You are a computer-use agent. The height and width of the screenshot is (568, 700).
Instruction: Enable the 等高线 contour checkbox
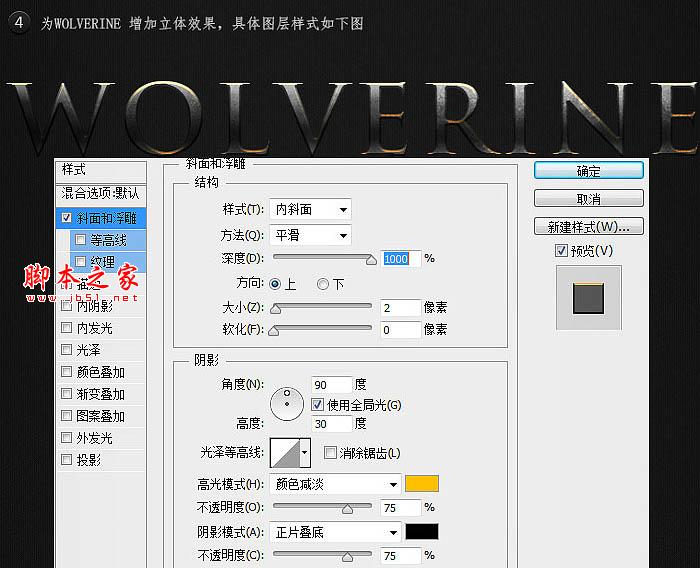pos(80,240)
